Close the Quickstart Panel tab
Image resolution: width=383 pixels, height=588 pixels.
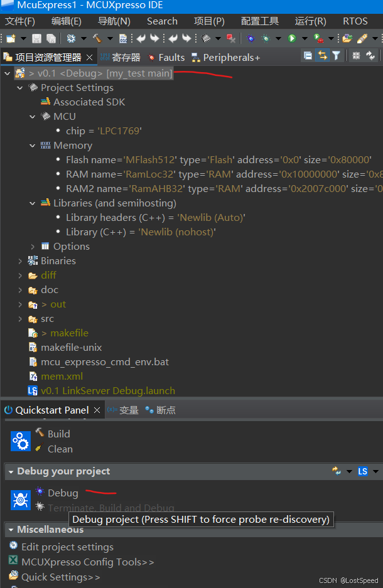pos(97,410)
